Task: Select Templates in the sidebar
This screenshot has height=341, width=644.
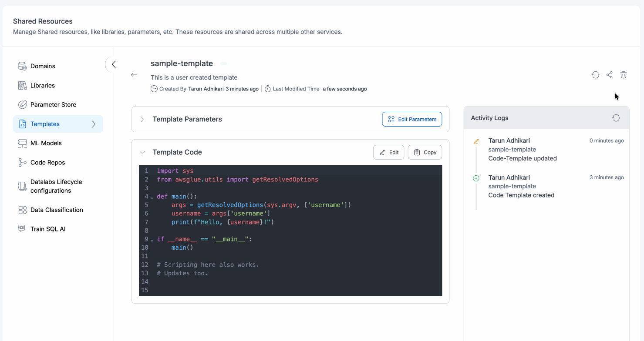Action: click(46, 124)
